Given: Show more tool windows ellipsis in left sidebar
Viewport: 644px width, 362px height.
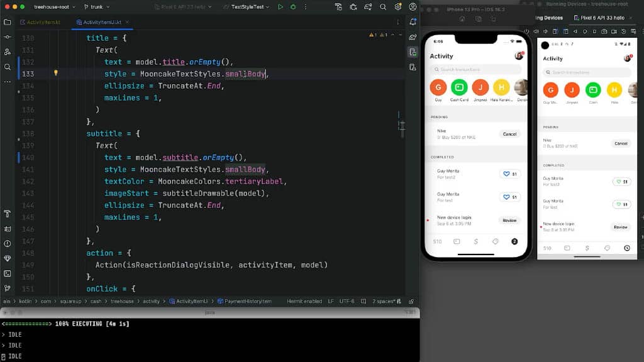Looking at the screenshot, I should [x=8, y=82].
